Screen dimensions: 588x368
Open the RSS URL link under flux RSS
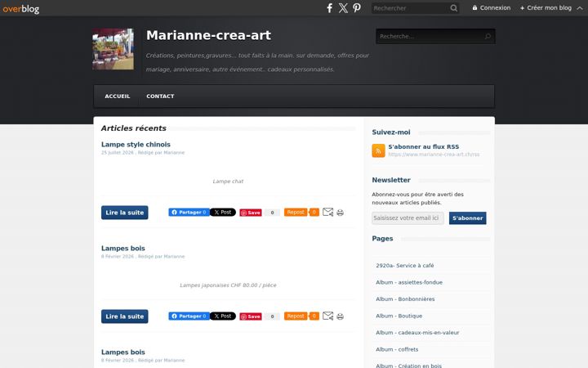(x=434, y=155)
